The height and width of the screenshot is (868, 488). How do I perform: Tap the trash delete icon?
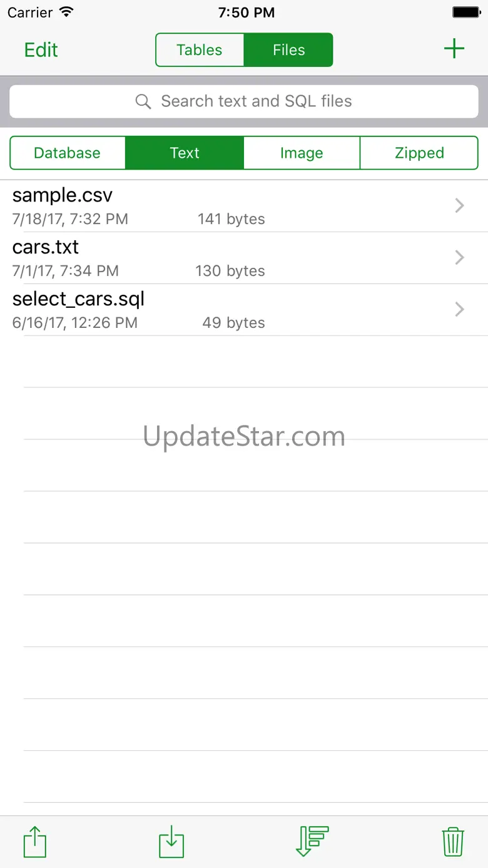(452, 842)
